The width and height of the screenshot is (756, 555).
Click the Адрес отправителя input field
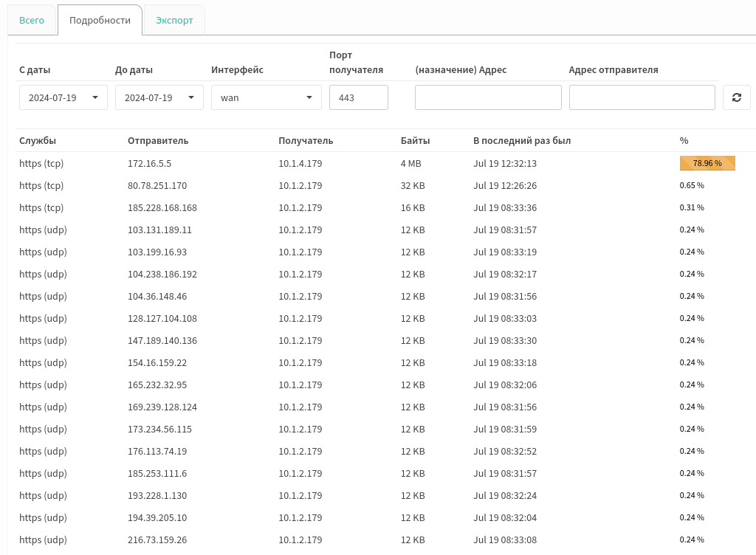[x=642, y=97]
